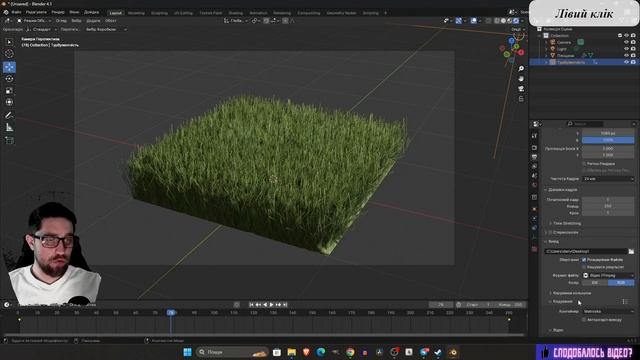This screenshot has height=360, width=640.
Task: Toggle the Stereoscopy checkbox
Action: pos(551,232)
